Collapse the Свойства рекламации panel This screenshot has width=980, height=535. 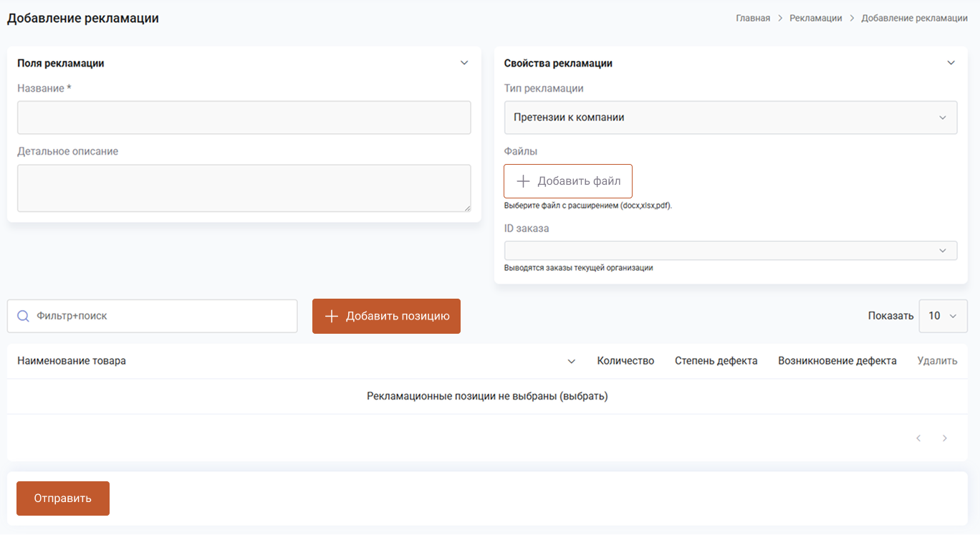tap(951, 63)
